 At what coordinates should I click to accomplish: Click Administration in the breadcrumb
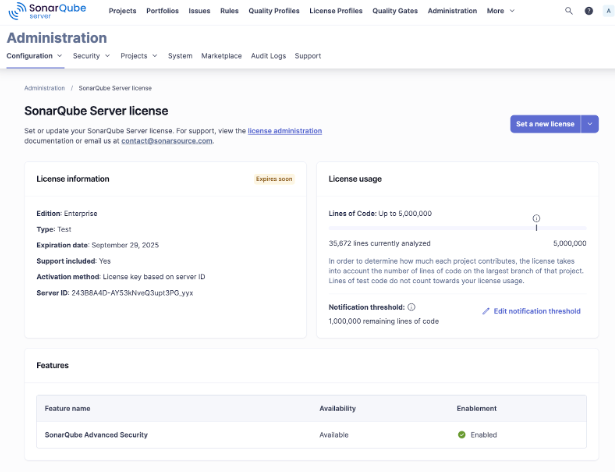coord(44,88)
